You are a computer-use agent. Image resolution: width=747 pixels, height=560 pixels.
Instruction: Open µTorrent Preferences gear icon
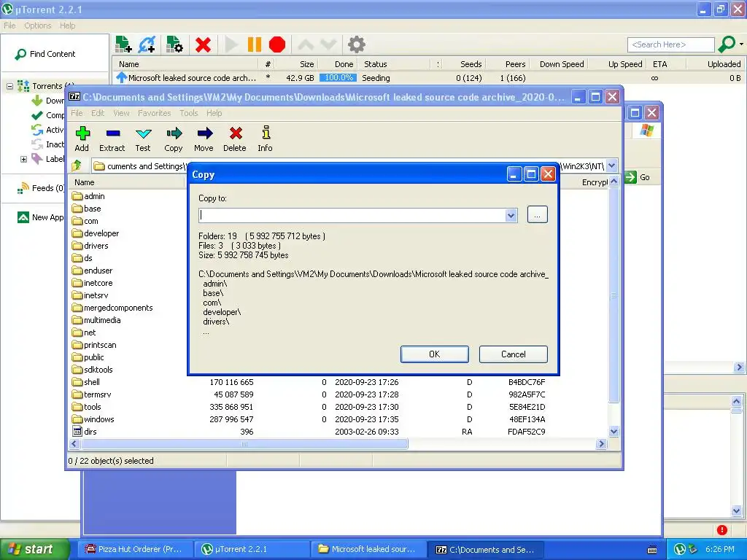click(x=356, y=44)
